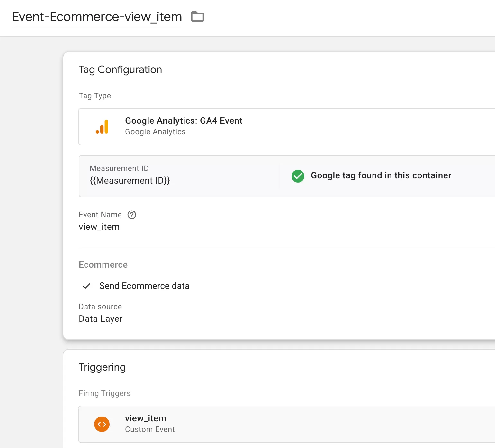Screen dimensions: 495x448
Task: Click the Google tag found in this container text
Action: click(x=381, y=175)
